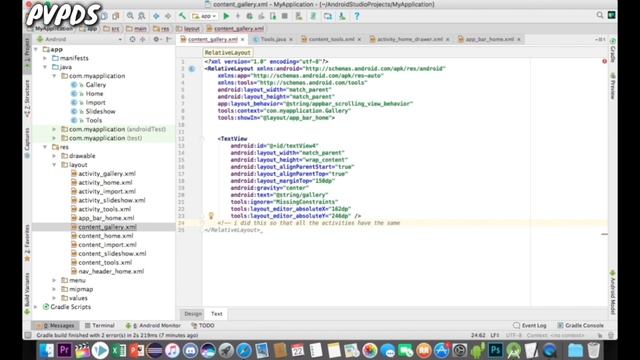640x360 pixels.
Task: Open Finder from the dock
Action: pos(47,351)
